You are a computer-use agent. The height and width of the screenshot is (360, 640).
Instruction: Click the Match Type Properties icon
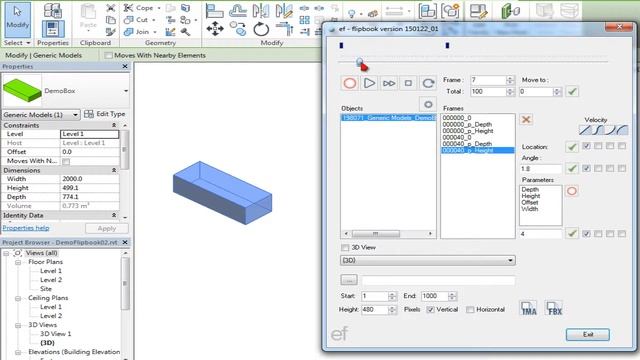pyautogui.click(x=111, y=31)
